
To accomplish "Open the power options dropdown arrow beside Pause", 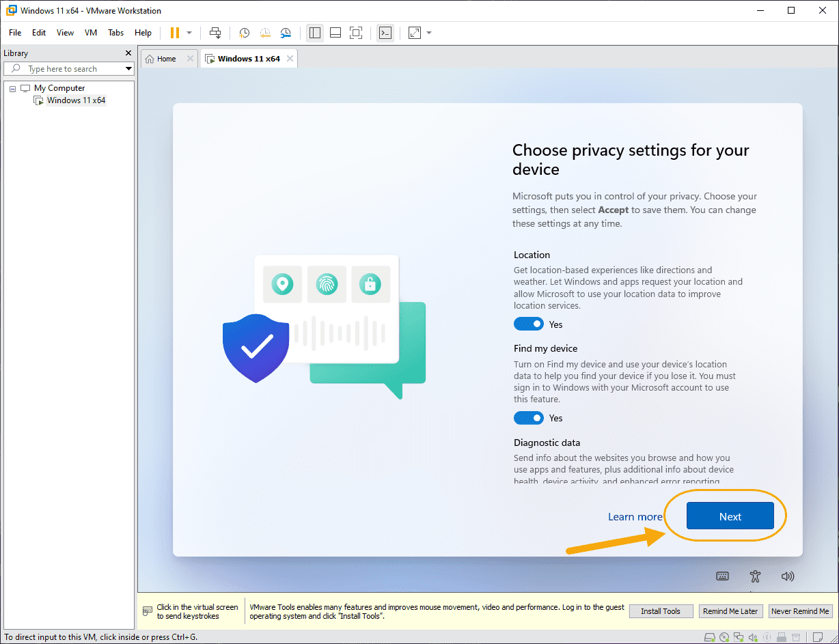I will tap(189, 33).
